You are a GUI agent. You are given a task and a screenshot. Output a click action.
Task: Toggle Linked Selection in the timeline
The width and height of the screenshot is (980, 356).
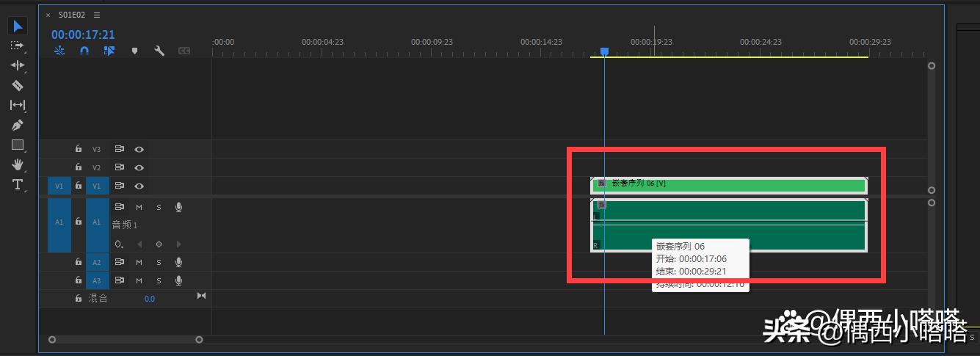click(x=109, y=51)
